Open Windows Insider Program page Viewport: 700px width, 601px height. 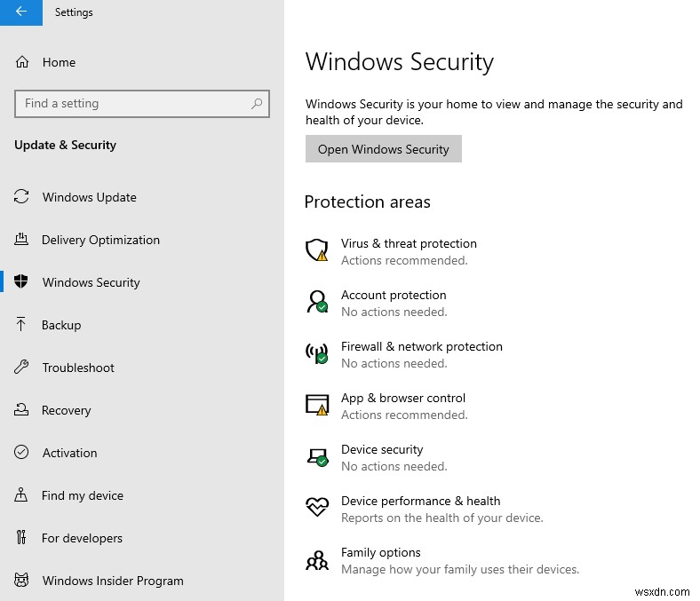[113, 581]
